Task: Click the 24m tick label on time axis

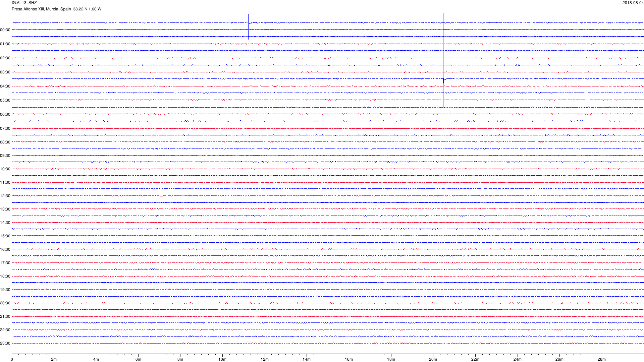Action: [518, 359]
